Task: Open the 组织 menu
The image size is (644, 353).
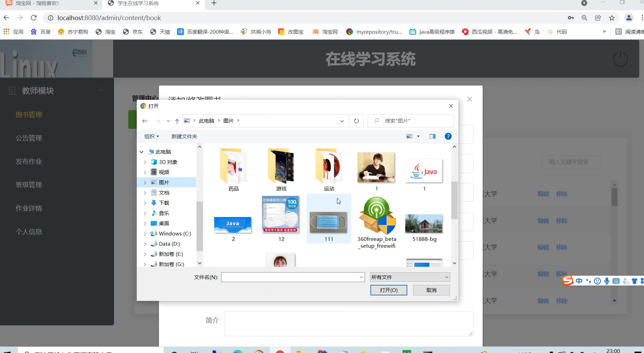Action: (151, 136)
